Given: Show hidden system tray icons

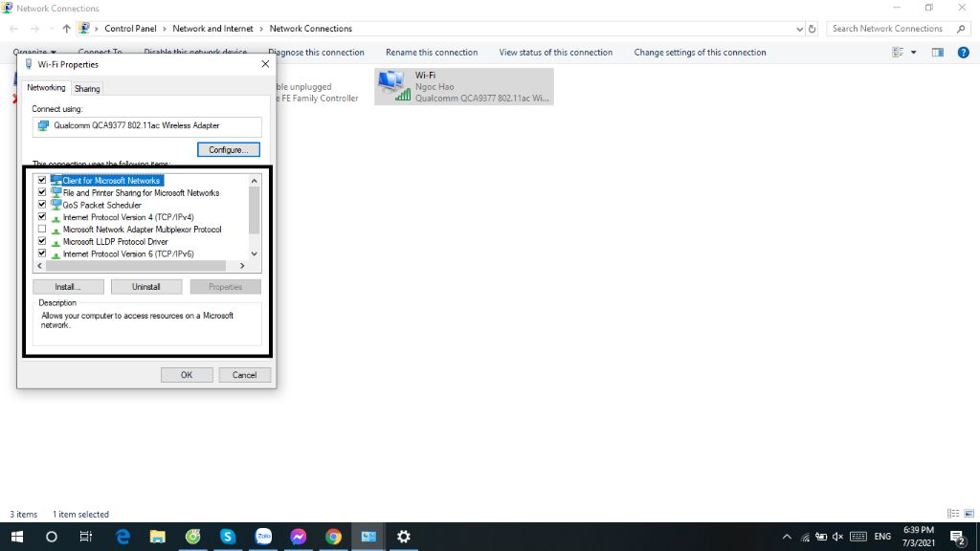Looking at the screenshot, I should coord(787,537).
